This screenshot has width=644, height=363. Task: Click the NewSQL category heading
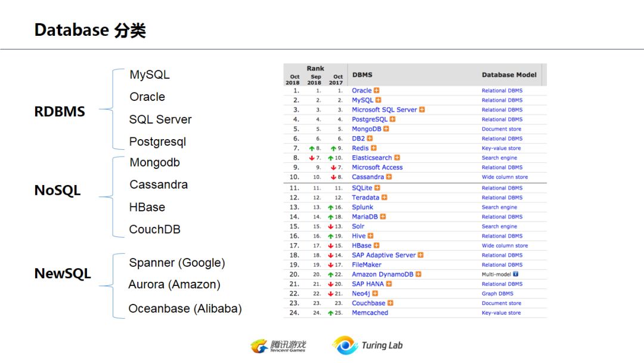63,273
